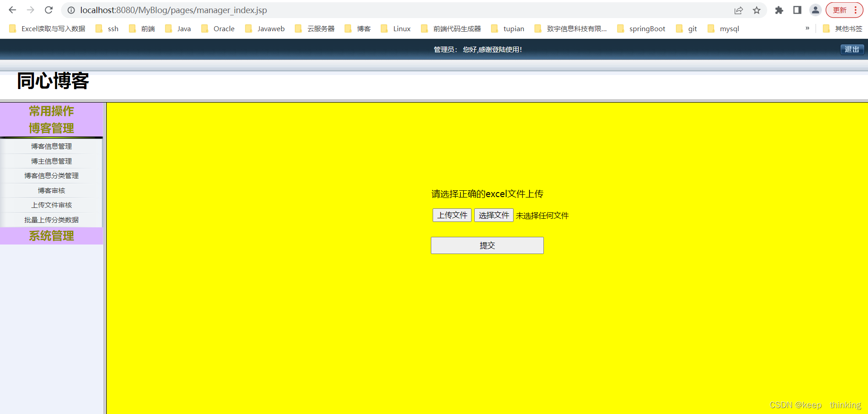868x414 pixels.
Task: Open the Excel读取与写入数据 bookmark folder
Action: click(47, 28)
